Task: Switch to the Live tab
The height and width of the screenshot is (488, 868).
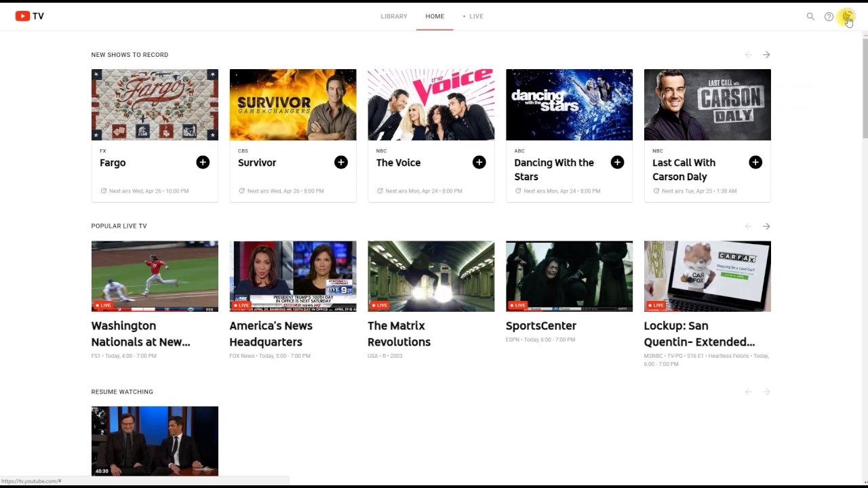Action: 473,16
